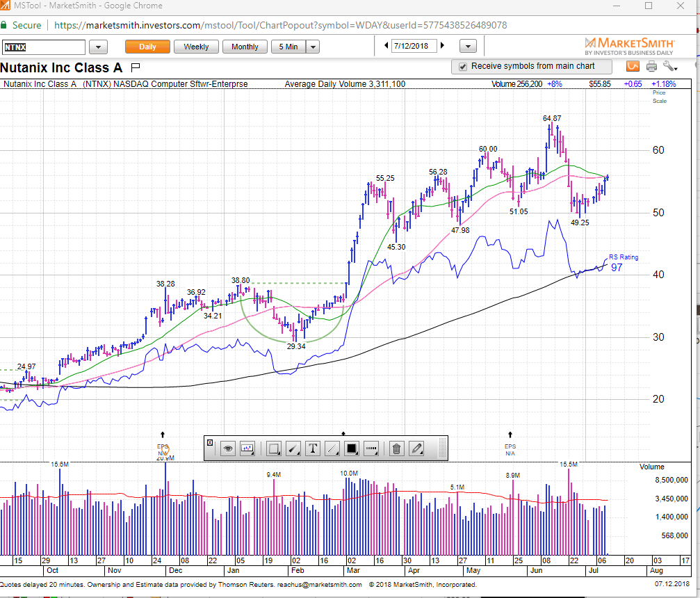Image resolution: width=700 pixels, height=598 pixels.
Task: Click the 55.25 price label
Action: [x=385, y=178]
